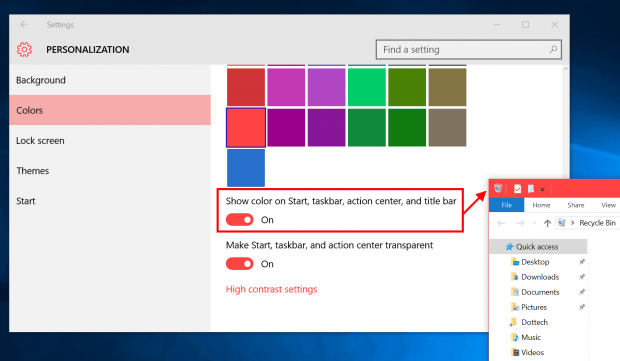Open the File tab in Explorer
Image resolution: width=620 pixels, height=361 pixels.
(507, 205)
